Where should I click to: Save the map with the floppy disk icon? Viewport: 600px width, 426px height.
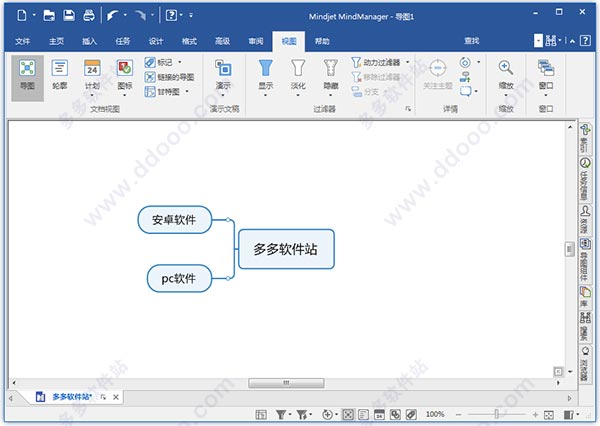[x=69, y=15]
